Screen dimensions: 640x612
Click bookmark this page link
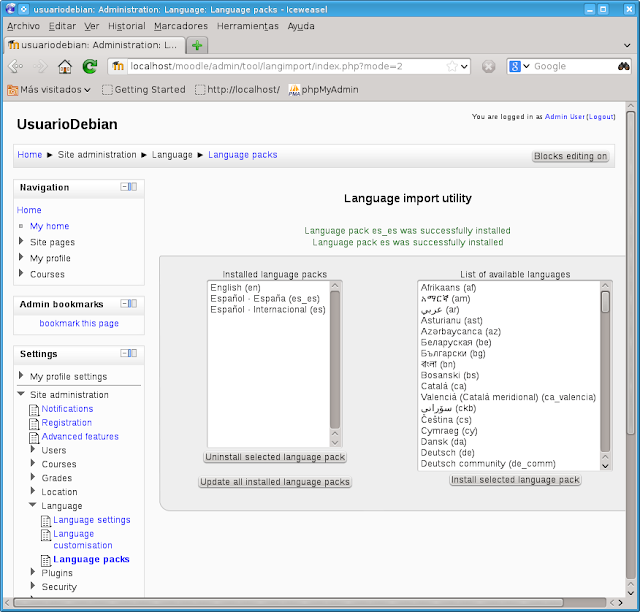79,323
